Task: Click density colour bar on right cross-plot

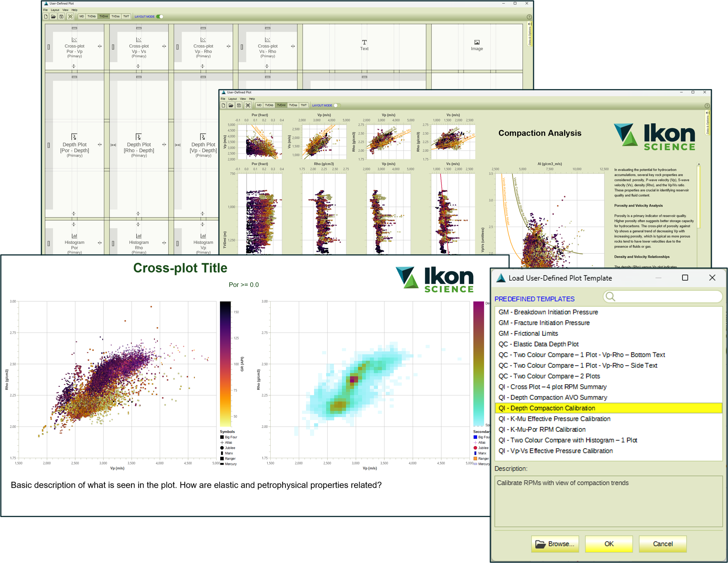Action: 478,364
